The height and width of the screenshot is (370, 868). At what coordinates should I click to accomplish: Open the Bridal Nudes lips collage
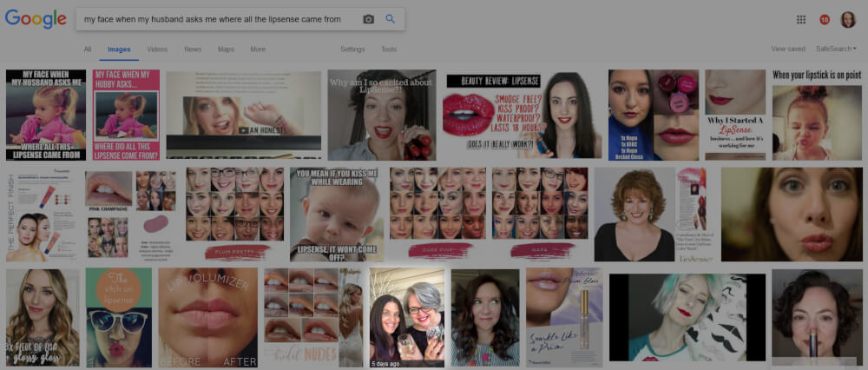point(313,318)
